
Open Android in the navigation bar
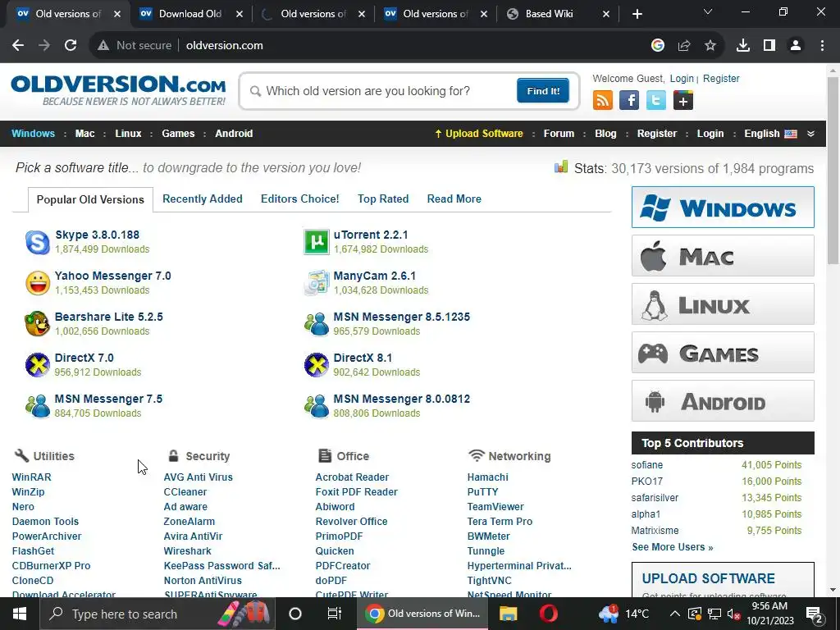point(234,134)
